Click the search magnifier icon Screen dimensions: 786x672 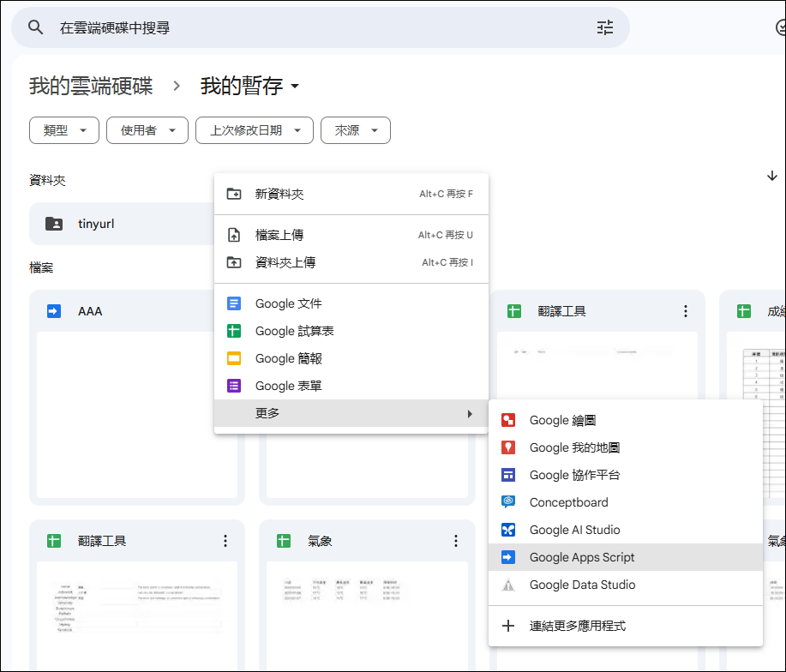click(x=35, y=27)
